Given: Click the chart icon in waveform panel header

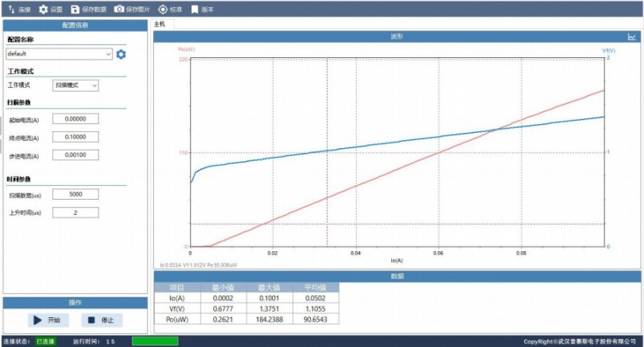Looking at the screenshot, I should [x=632, y=36].
